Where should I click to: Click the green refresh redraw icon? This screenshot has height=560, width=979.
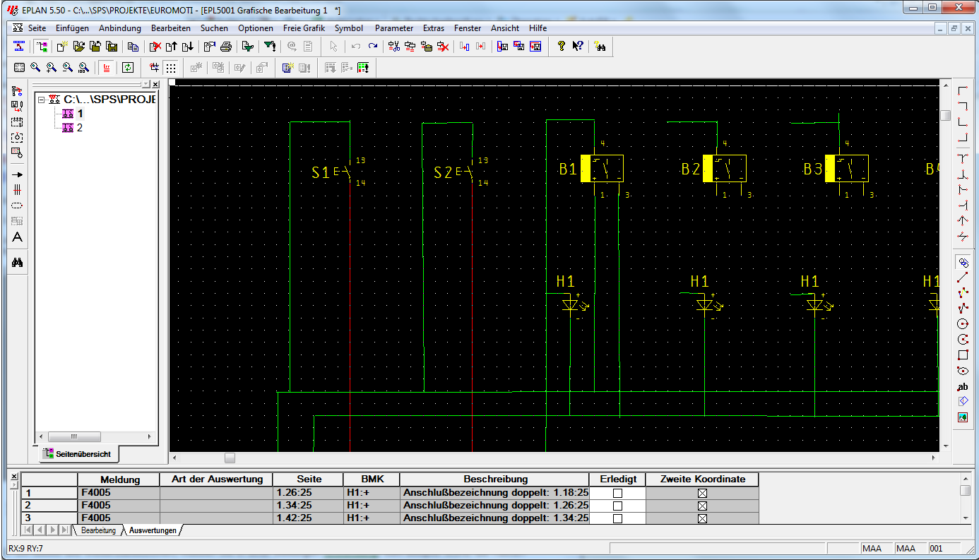point(128,68)
